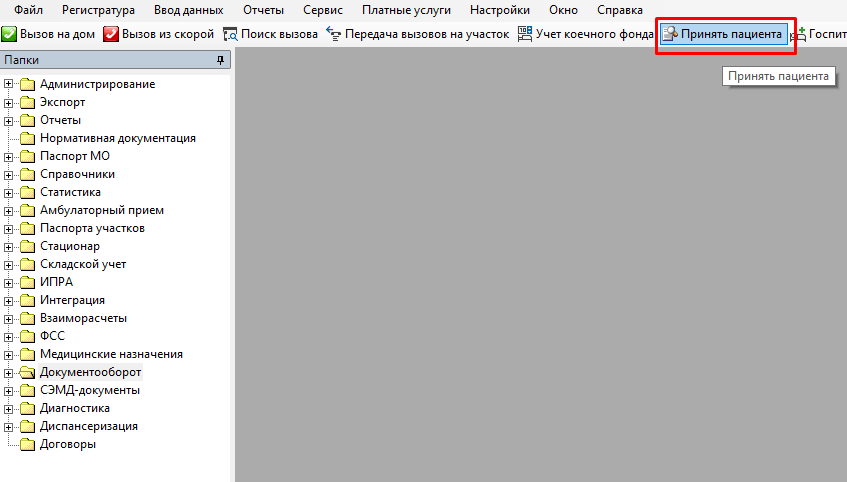Select Медицинские назначения in folder tree
The image size is (847, 482).
pyautogui.click(x=111, y=354)
